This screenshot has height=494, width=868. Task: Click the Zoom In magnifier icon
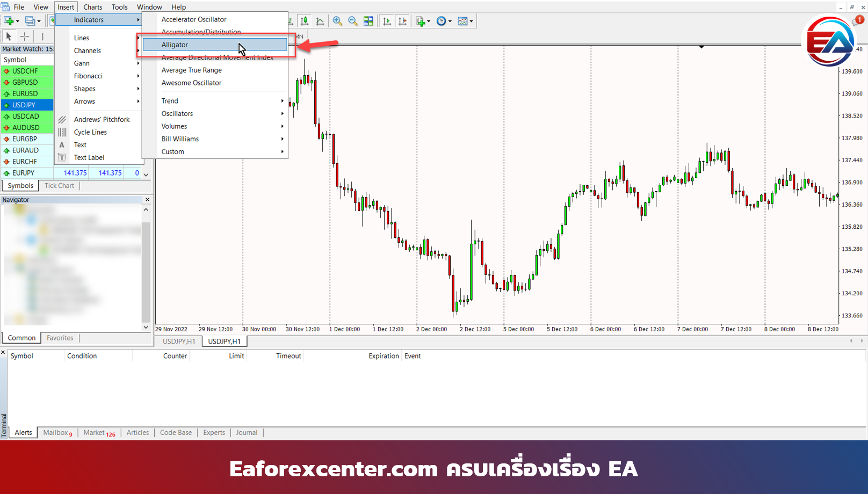coord(337,21)
